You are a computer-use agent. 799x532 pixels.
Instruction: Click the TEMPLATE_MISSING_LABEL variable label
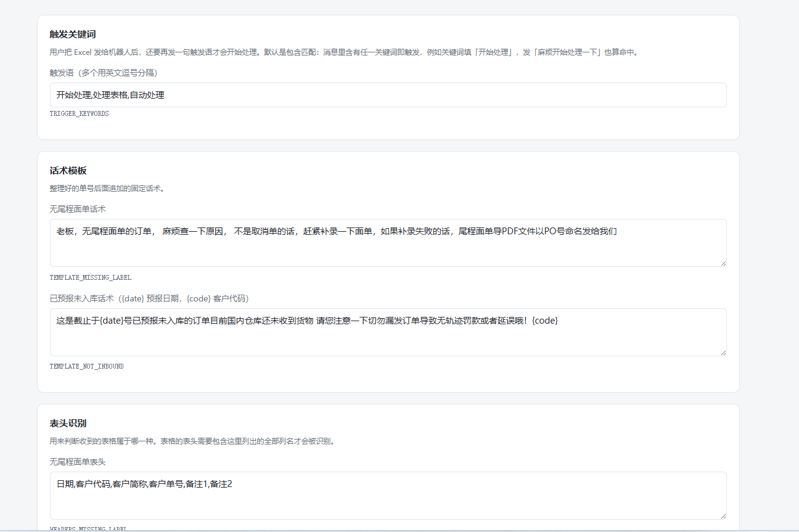tap(91, 277)
